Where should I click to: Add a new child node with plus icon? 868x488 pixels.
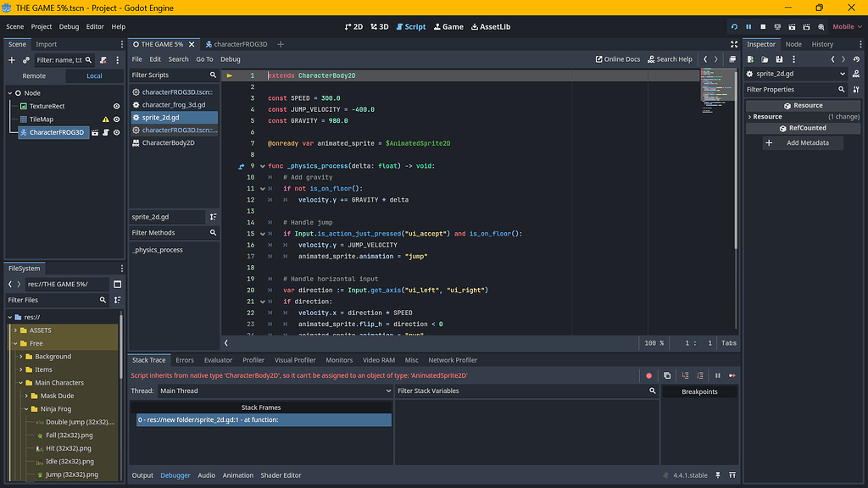click(12, 60)
